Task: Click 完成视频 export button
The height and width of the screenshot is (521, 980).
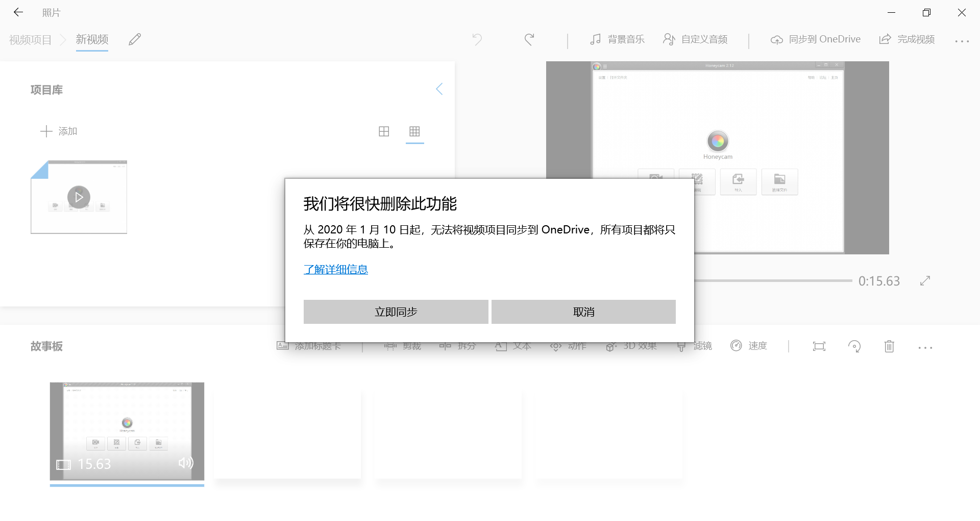Action: tap(907, 39)
